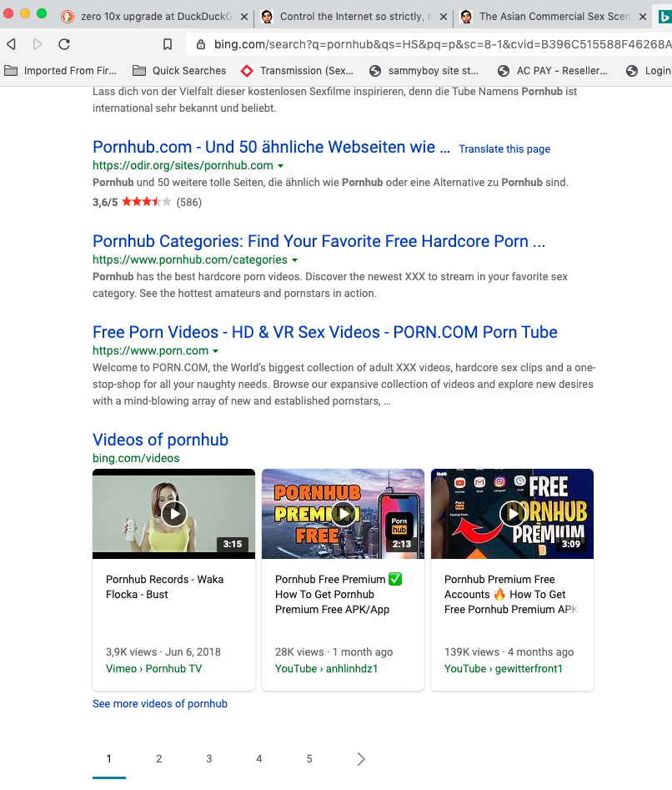Open the Imported From Firefox bookmarks folder

pyautogui.click(x=61, y=71)
